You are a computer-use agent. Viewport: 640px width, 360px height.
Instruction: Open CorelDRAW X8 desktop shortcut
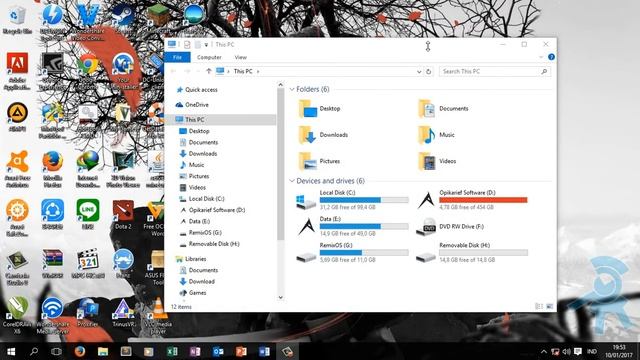(17, 315)
